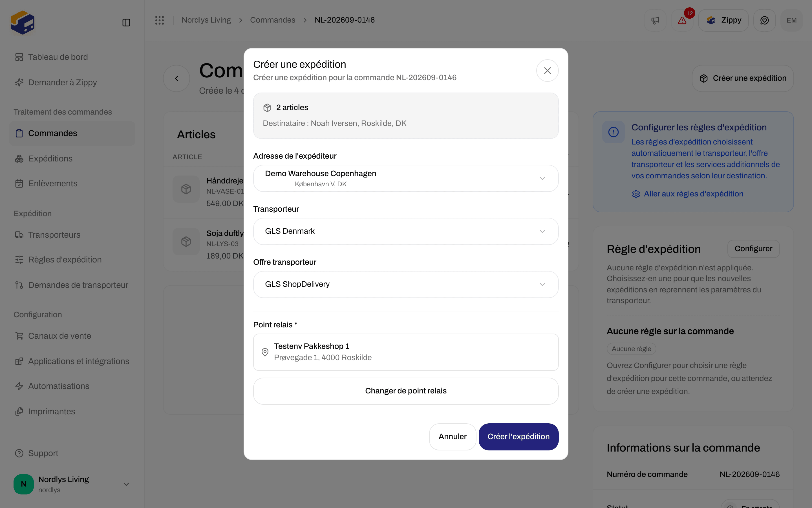This screenshot has width=812, height=508.
Task: Open the Transporteur GLS Denmark dropdown
Action: click(406, 231)
